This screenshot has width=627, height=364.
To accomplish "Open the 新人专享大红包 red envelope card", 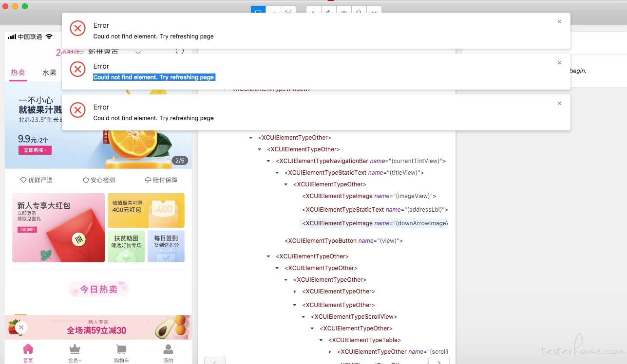I will [58, 228].
